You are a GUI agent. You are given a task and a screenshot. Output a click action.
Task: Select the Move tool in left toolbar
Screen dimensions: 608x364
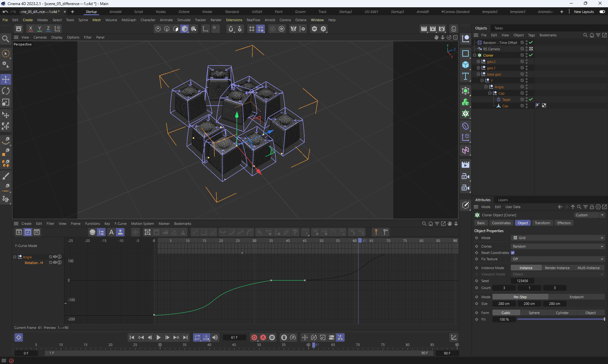click(6, 79)
